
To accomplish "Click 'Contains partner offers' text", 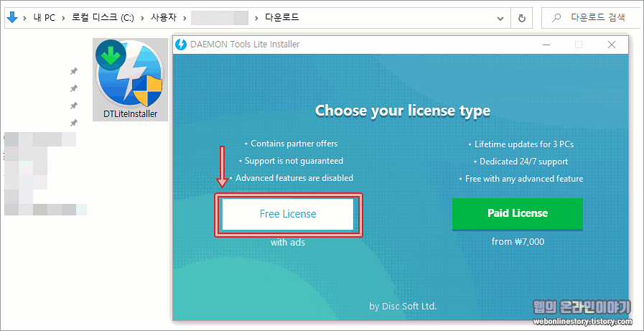I will [294, 144].
